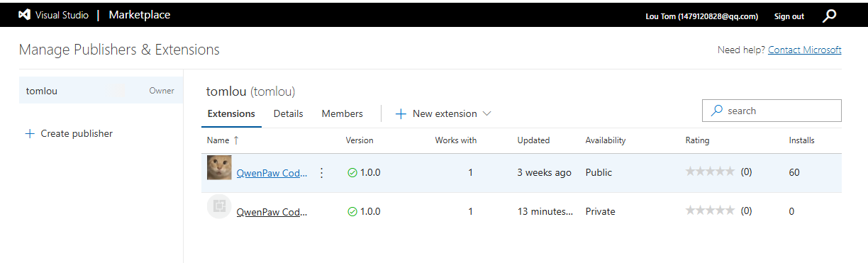Click the Rating column header

697,140
